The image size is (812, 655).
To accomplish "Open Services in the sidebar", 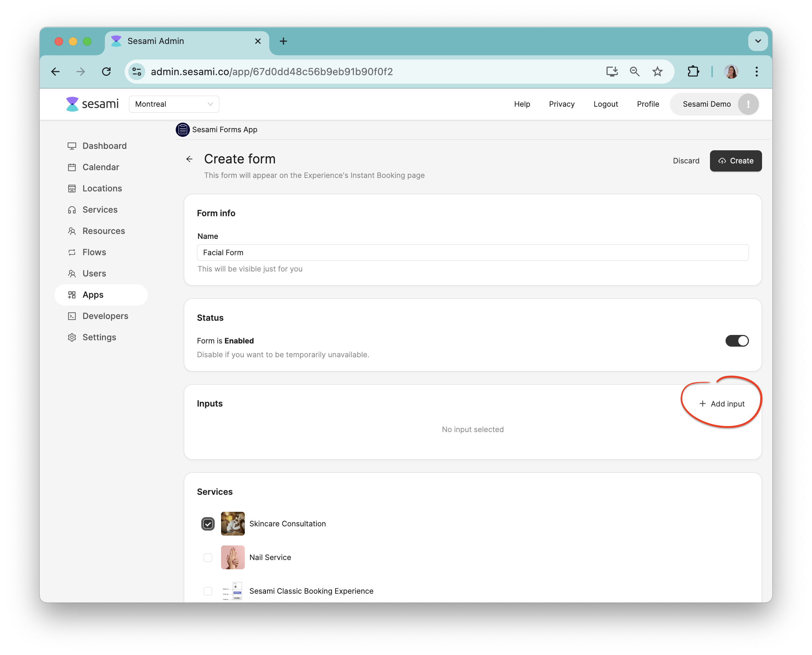I will coord(101,210).
